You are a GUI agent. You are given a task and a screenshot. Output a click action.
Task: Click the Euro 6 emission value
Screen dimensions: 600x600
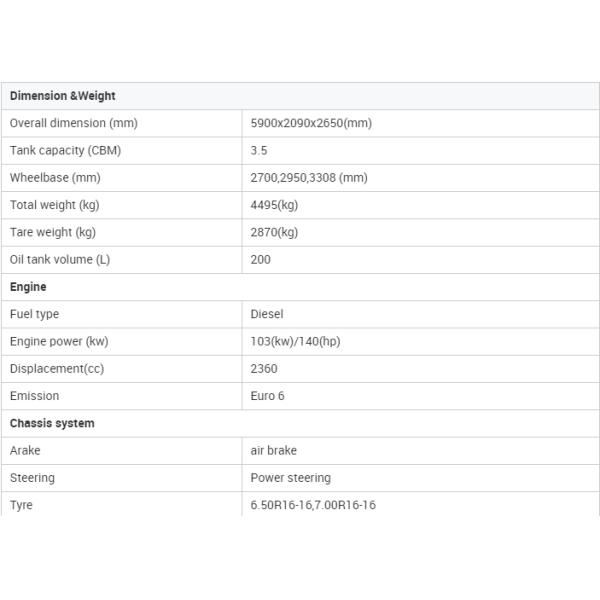[267, 396]
